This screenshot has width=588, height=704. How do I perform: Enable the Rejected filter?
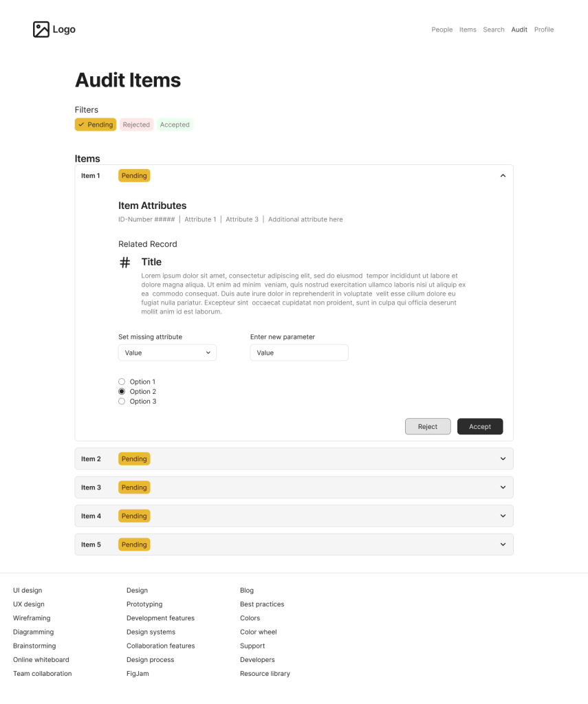click(x=136, y=124)
